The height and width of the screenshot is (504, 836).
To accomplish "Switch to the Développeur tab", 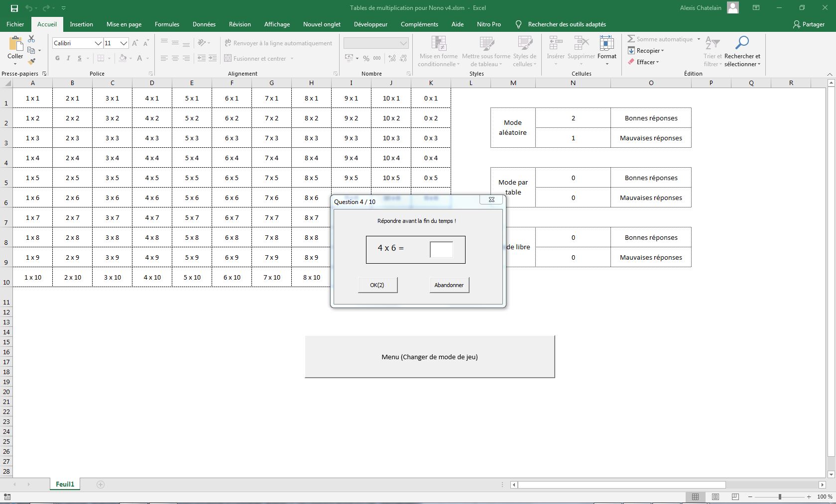I will [370, 24].
